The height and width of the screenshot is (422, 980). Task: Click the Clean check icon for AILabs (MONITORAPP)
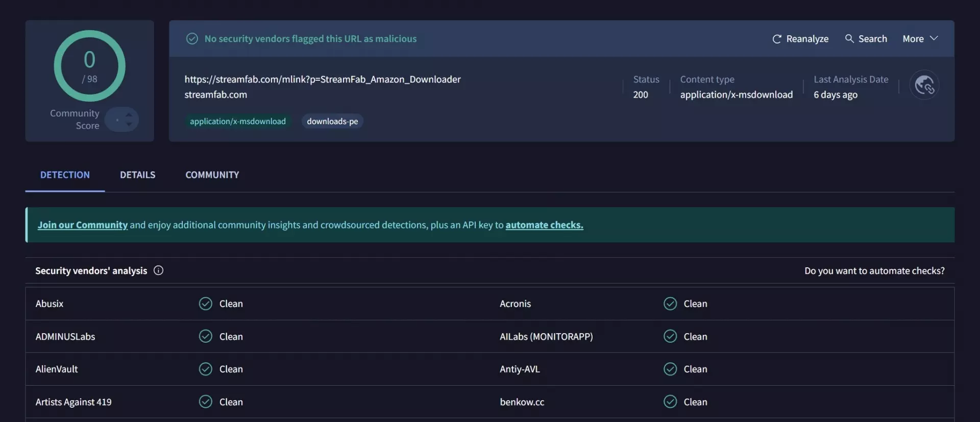coord(670,336)
